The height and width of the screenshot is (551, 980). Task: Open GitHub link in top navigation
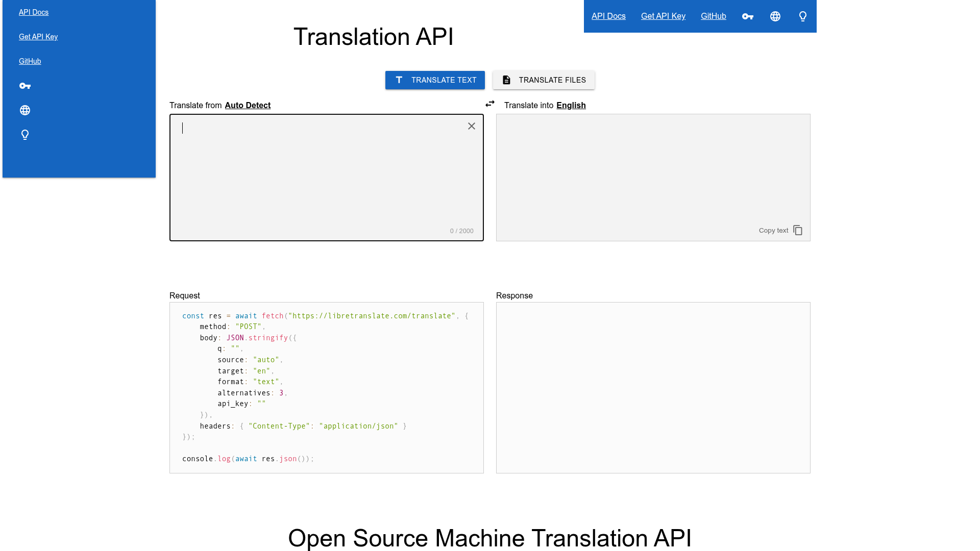[x=714, y=16]
